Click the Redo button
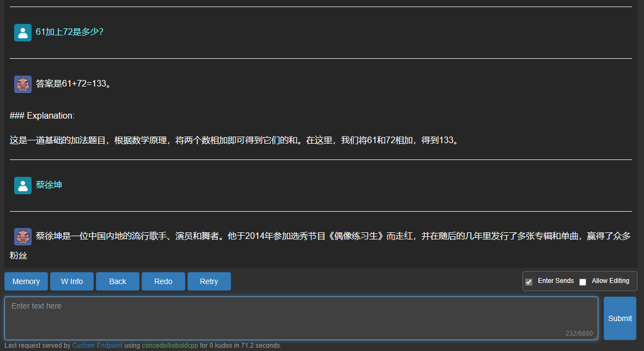The width and height of the screenshot is (644, 351). 163,281
